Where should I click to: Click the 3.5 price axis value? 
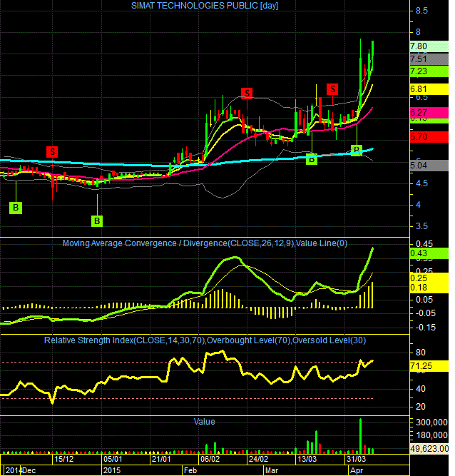click(x=421, y=226)
